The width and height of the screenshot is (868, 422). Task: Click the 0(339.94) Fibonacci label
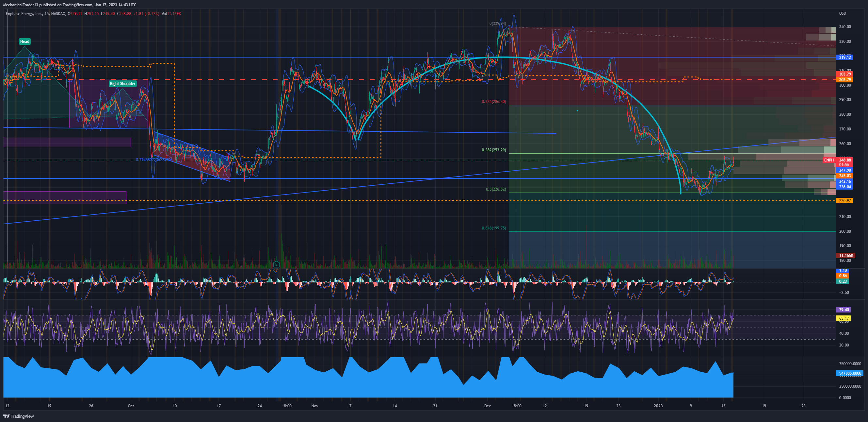[497, 24]
